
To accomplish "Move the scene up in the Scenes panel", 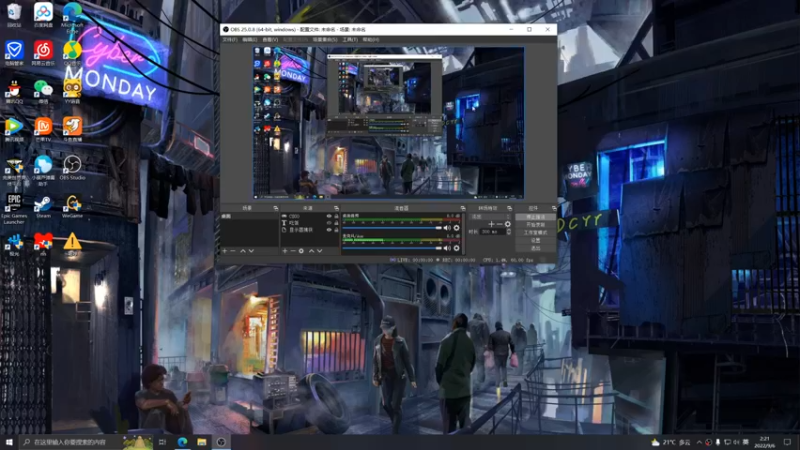I will point(243,251).
